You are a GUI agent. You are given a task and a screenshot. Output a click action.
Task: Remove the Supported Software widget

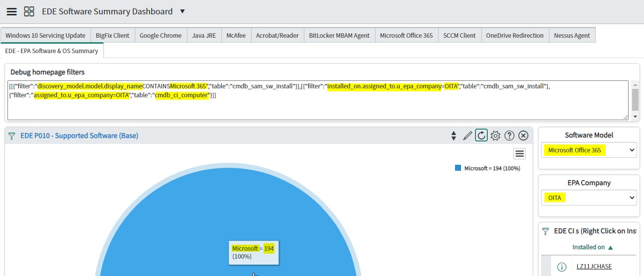point(523,136)
